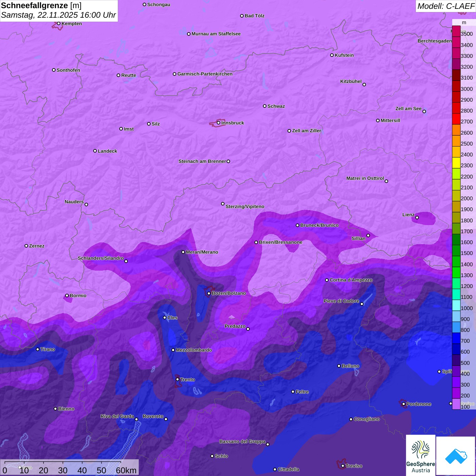The image size is (476, 476).
Task: Click the 'Nauders' label
Action: pos(74,202)
